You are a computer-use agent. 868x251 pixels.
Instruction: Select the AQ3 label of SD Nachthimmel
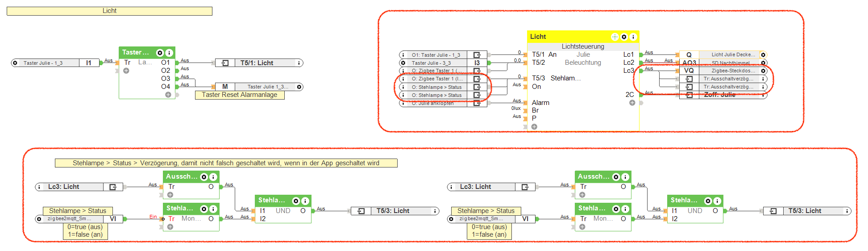[689, 63]
